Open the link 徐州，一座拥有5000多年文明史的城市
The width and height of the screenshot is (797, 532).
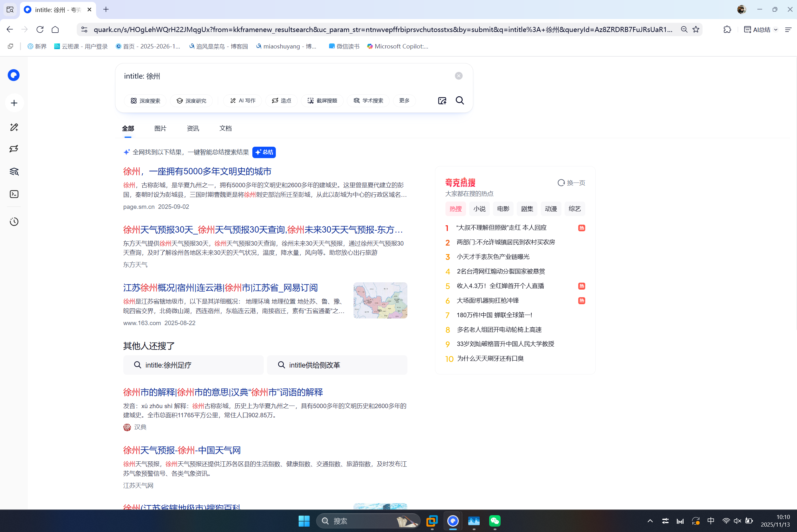pos(197,171)
